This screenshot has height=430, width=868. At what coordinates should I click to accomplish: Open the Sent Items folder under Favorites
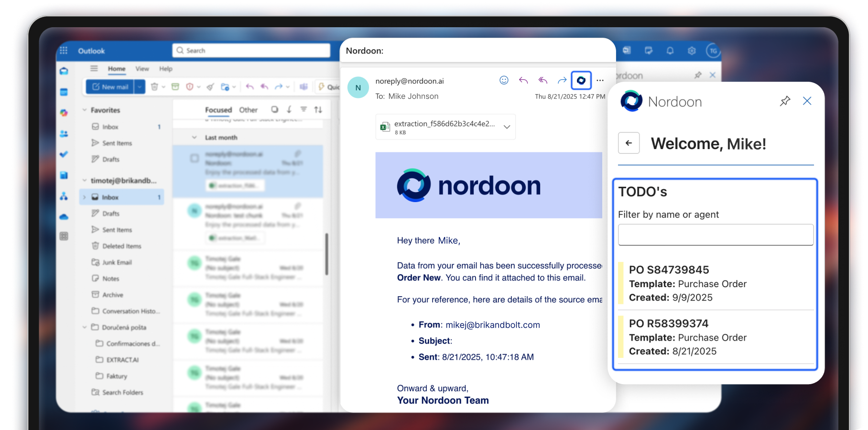click(117, 143)
